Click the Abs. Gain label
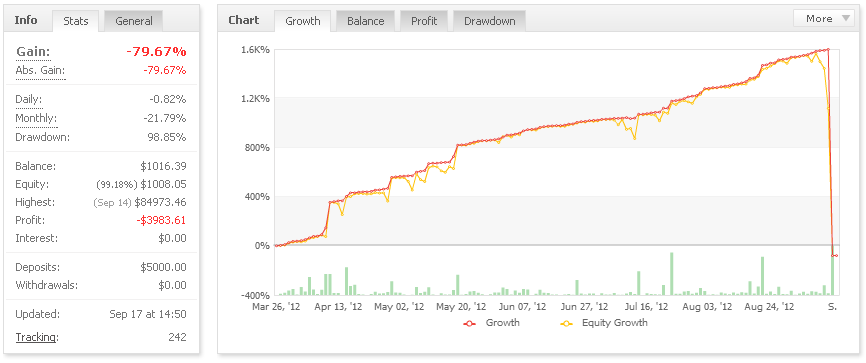866x363 pixels. click(40, 71)
